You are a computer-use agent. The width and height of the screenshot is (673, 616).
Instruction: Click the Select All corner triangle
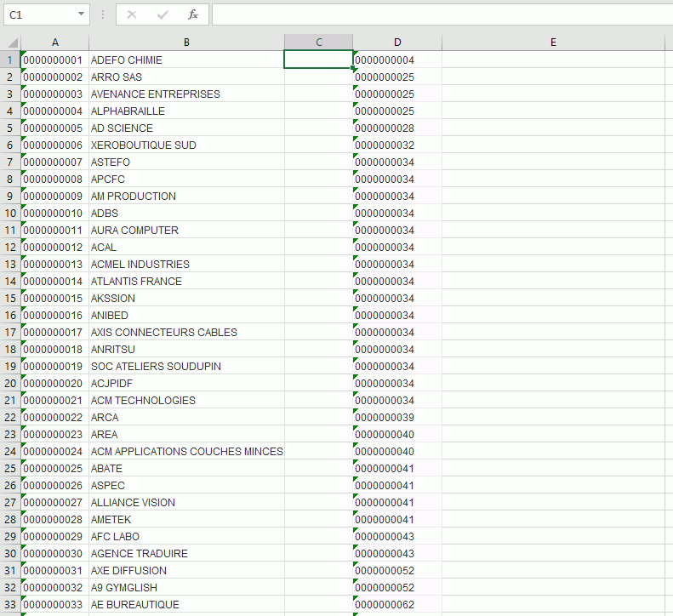(11, 43)
